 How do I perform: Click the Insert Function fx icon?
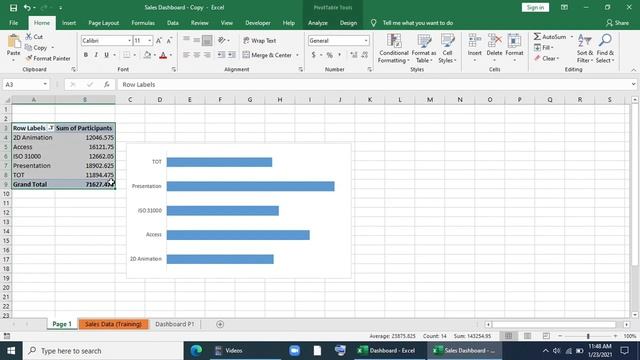tap(107, 84)
